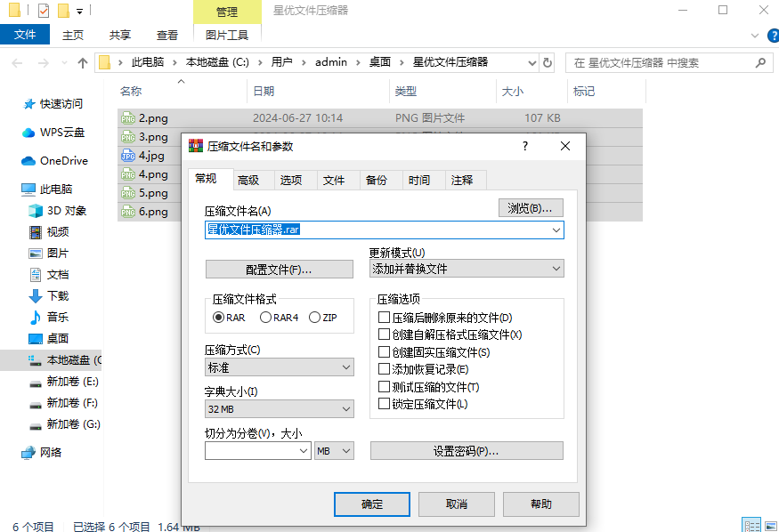Open the 桌面 desktop icon in sidebar
The width and height of the screenshot is (779, 532).
point(36,339)
